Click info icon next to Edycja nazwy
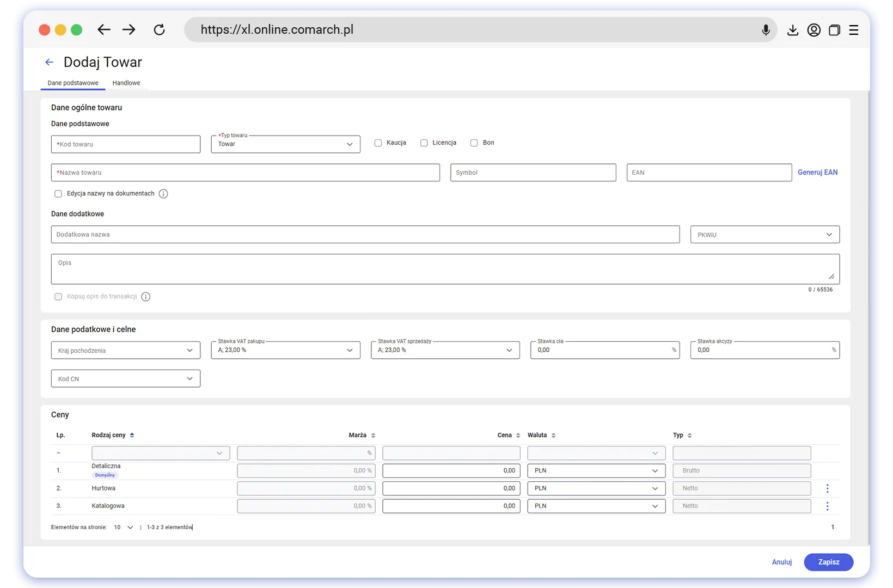This screenshot has width=893, height=588. click(163, 194)
